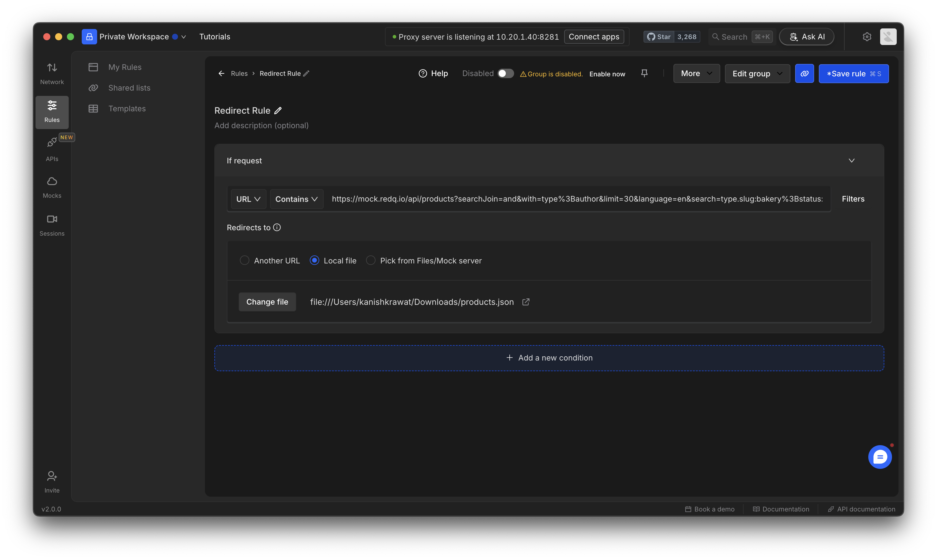
Task: Open the Templates section
Action: point(127,108)
